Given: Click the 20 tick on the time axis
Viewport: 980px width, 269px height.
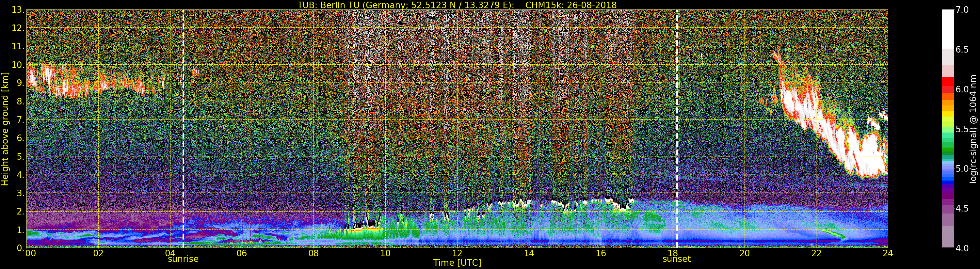Looking at the screenshot, I should tap(744, 253).
